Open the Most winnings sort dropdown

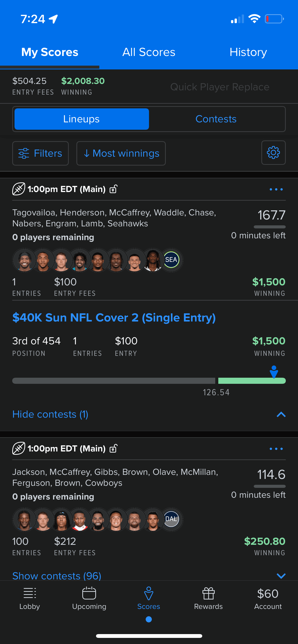pyautogui.click(x=121, y=153)
